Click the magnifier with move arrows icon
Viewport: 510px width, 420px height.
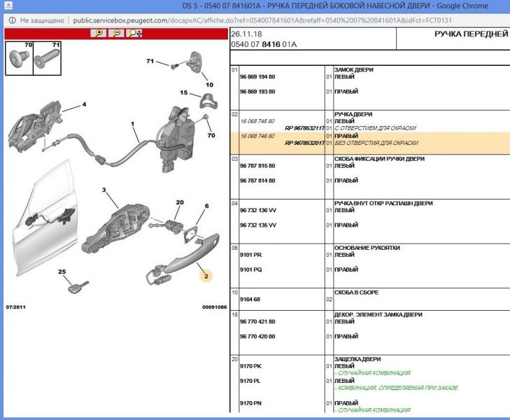134,34
